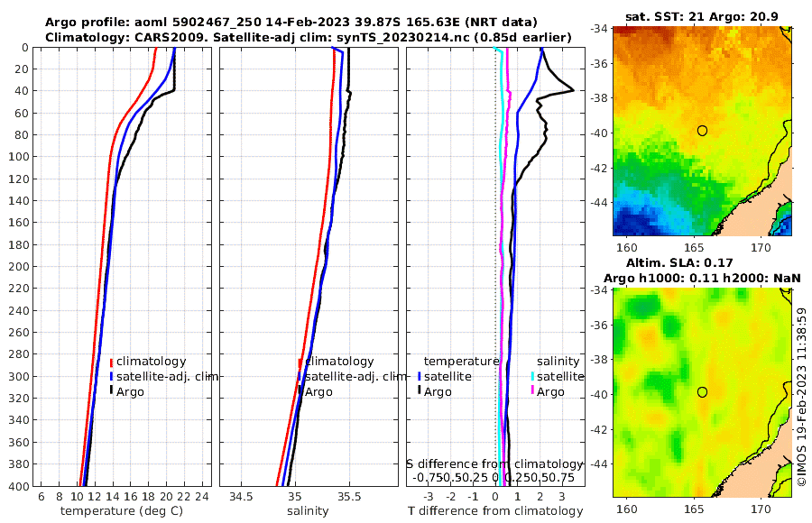Click "Argo" under the salinity heading, difference plot

550,392
